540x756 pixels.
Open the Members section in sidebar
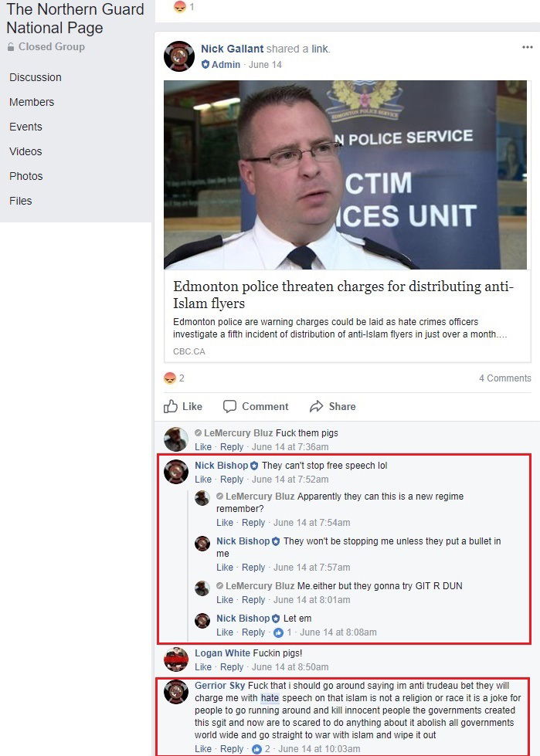(32, 102)
